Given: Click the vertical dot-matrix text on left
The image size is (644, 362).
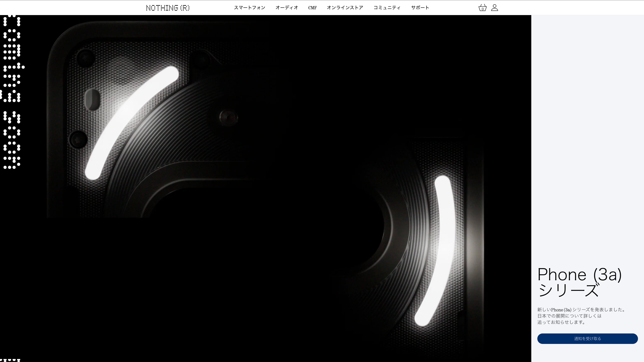Looking at the screenshot, I should [x=11, y=92].
